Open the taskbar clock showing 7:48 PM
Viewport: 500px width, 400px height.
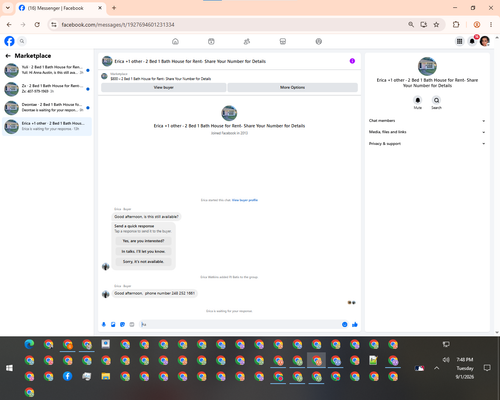pos(465,368)
